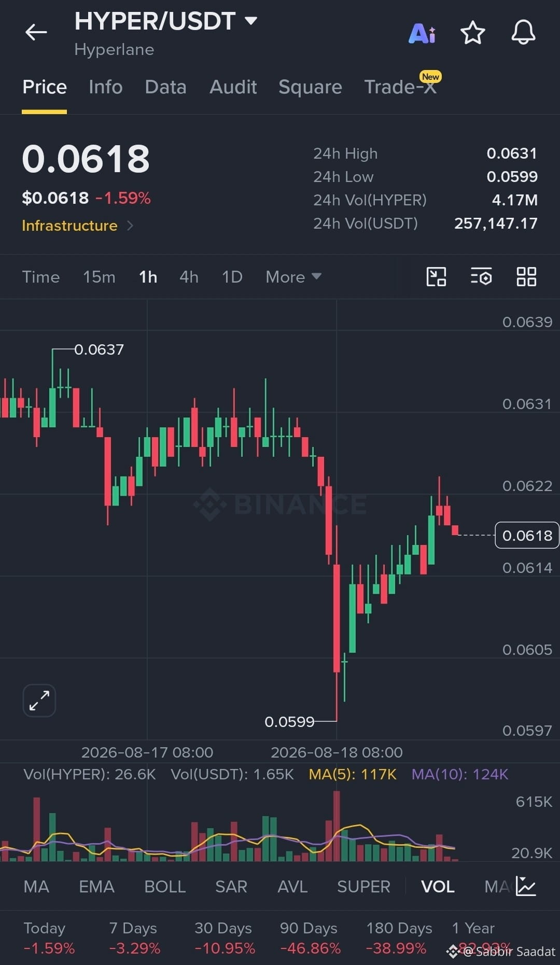The height and width of the screenshot is (965, 560).
Task: Open the AI assistant icon
Action: (422, 33)
